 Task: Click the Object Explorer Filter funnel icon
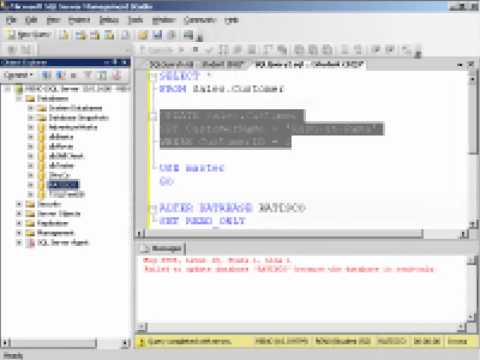88,76
